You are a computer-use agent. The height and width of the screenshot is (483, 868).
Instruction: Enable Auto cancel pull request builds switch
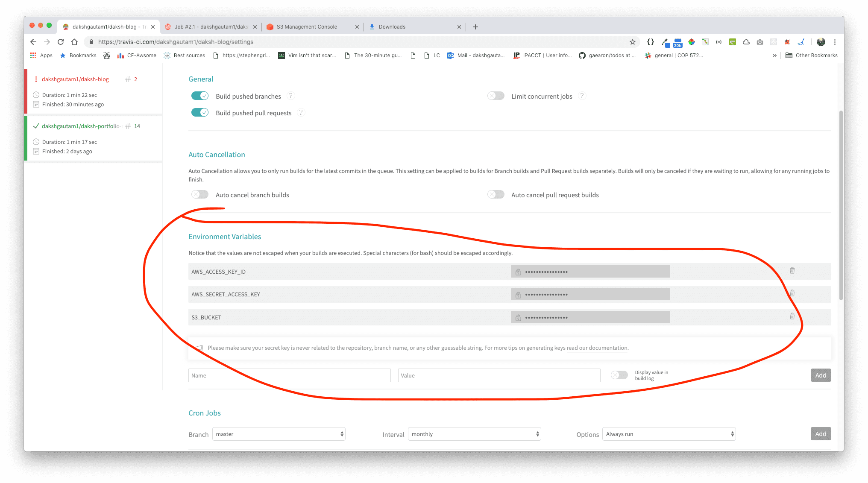point(496,194)
